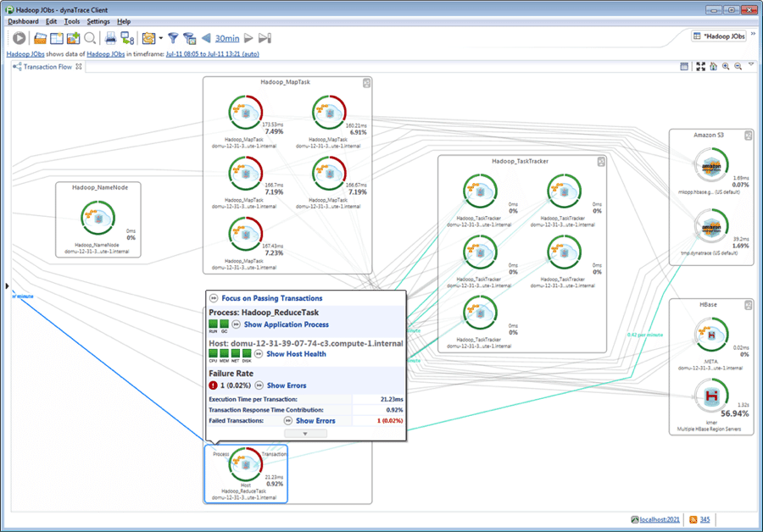This screenshot has height=532, width=763.
Task: Expand the popup with bottom down-arrow button
Action: 305,433
